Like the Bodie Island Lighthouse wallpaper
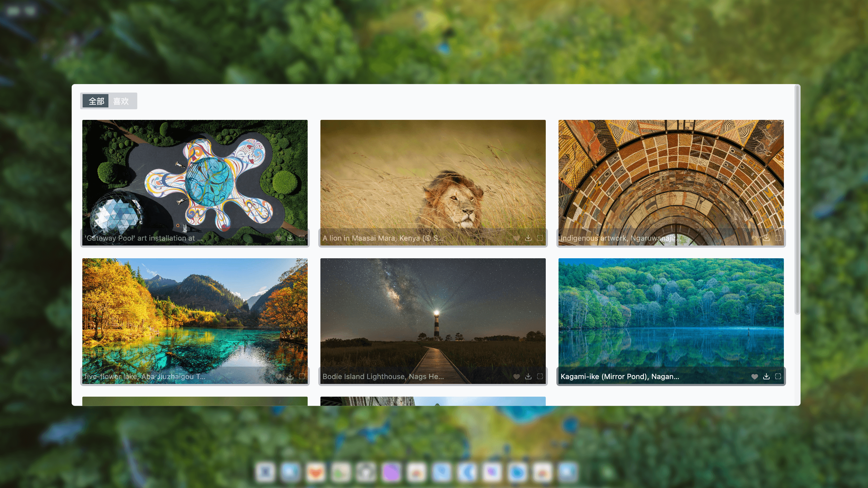The width and height of the screenshot is (868, 488). pos(516,377)
